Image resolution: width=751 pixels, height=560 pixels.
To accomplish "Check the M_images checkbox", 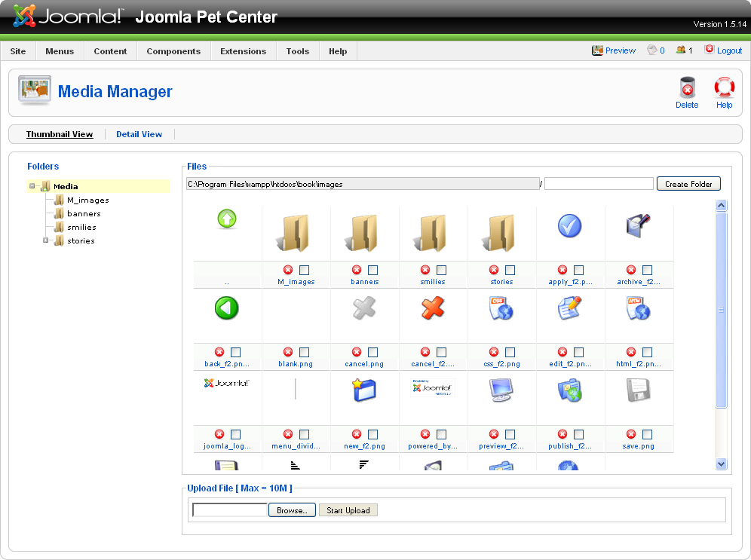I will coord(304,270).
